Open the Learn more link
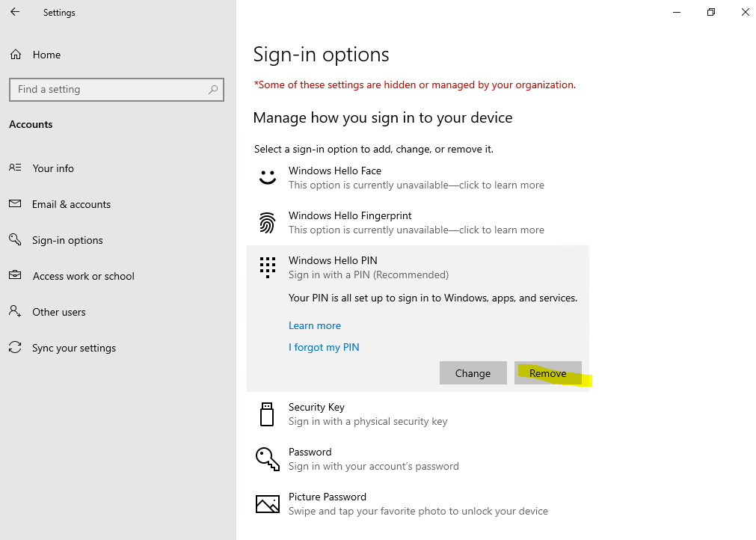 click(315, 325)
